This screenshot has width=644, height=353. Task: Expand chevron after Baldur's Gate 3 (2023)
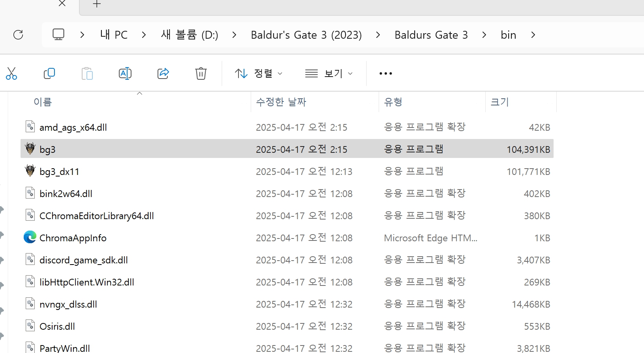[x=378, y=35]
